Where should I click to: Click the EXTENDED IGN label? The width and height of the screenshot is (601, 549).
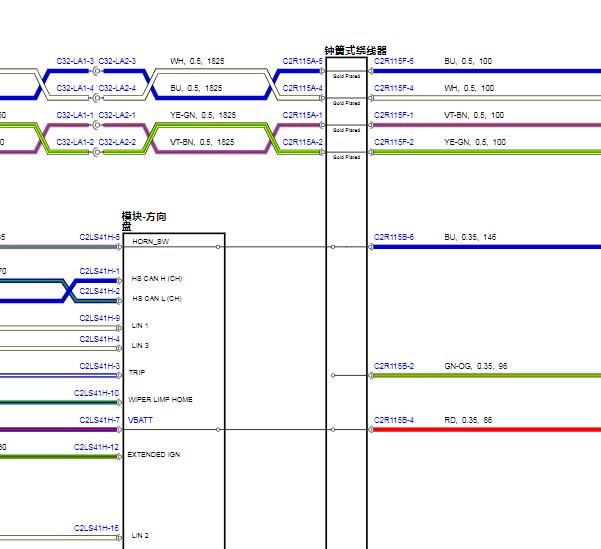[154, 454]
